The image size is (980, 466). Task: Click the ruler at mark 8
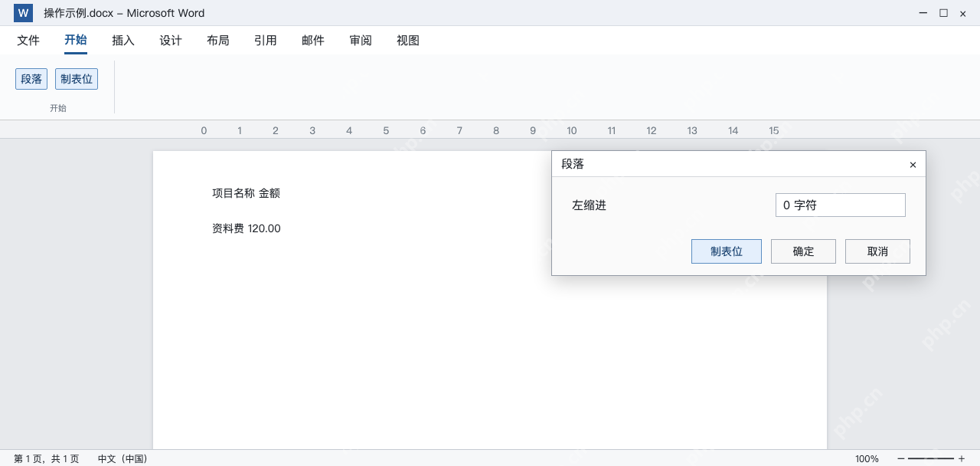tap(496, 130)
